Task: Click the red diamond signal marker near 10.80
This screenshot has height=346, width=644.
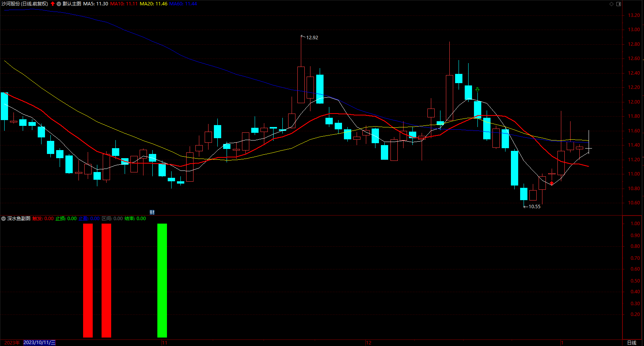Action: click(552, 183)
